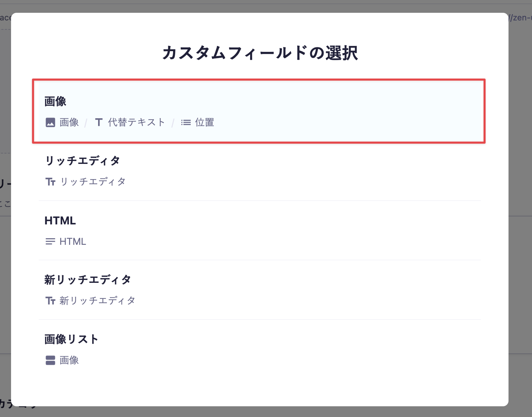Viewport: 532px width, 417px height.
Task: Click the T icon before 代替テキスト
Action: pos(99,122)
